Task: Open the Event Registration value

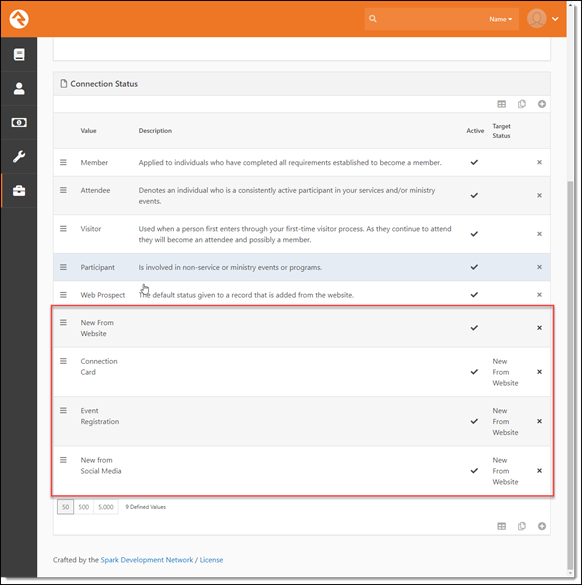Action: click(x=100, y=416)
